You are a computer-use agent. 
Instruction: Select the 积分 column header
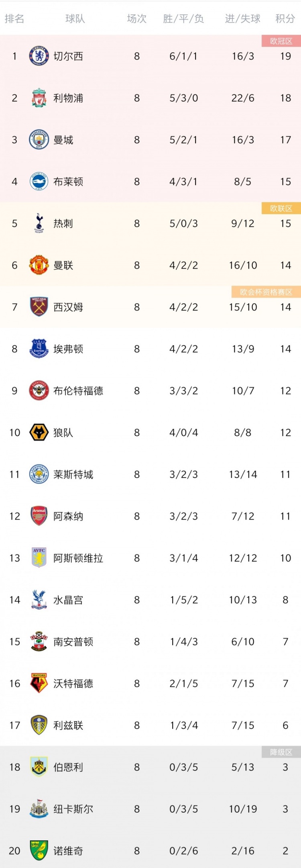coord(285,19)
